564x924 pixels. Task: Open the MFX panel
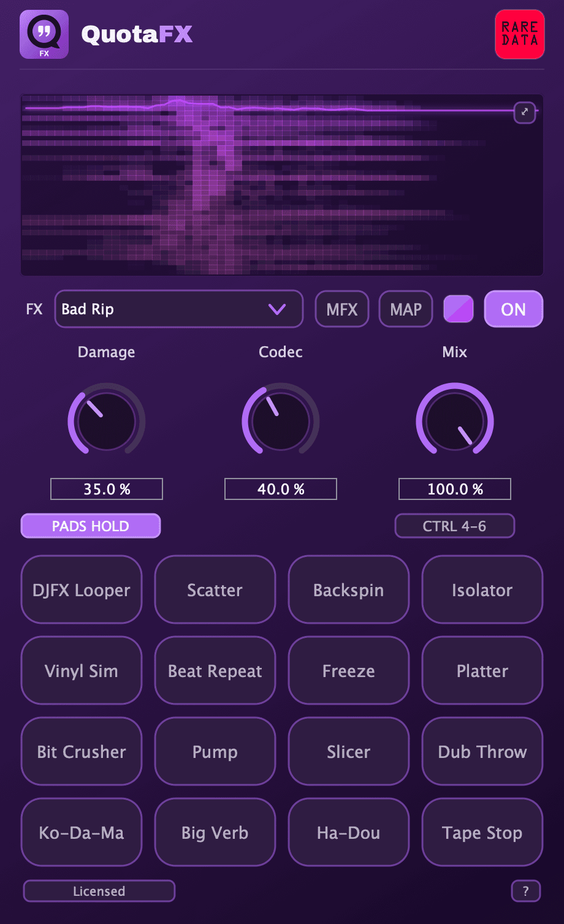pos(342,309)
